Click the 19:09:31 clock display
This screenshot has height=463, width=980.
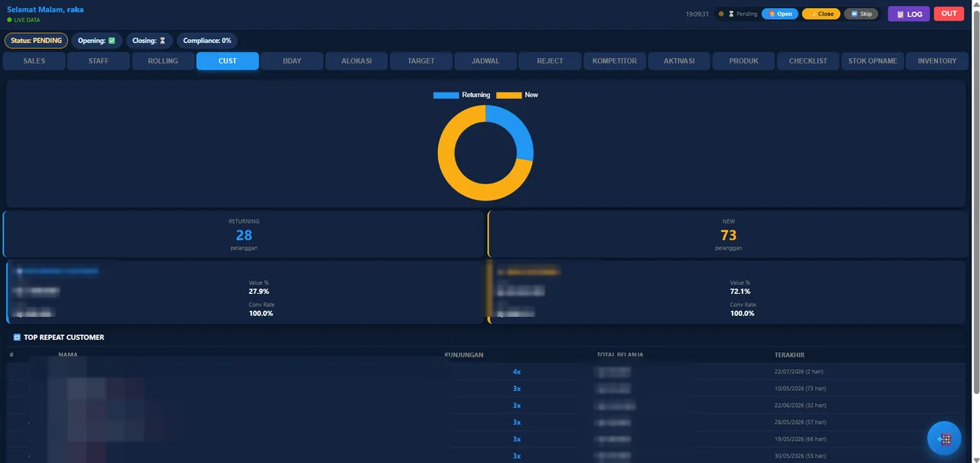(697, 14)
